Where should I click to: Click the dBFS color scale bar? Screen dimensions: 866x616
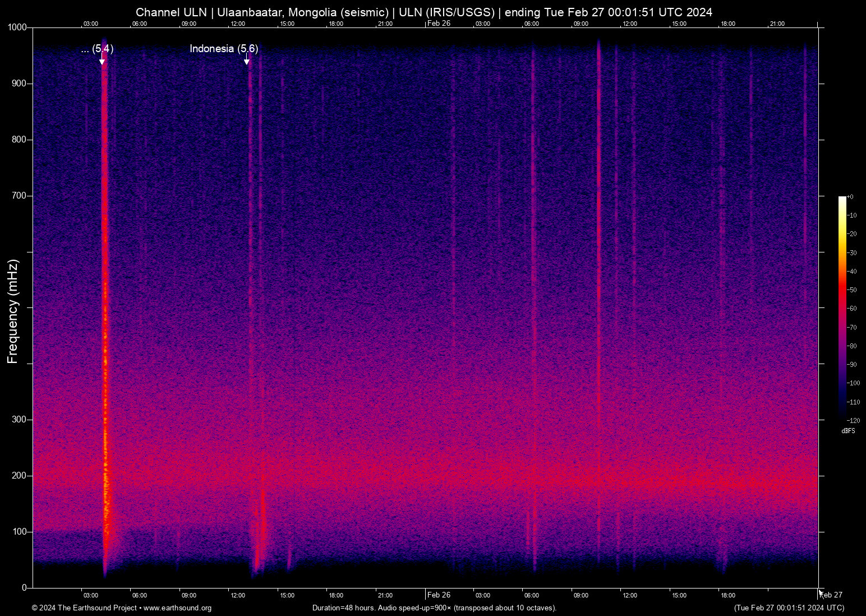pyautogui.click(x=842, y=308)
